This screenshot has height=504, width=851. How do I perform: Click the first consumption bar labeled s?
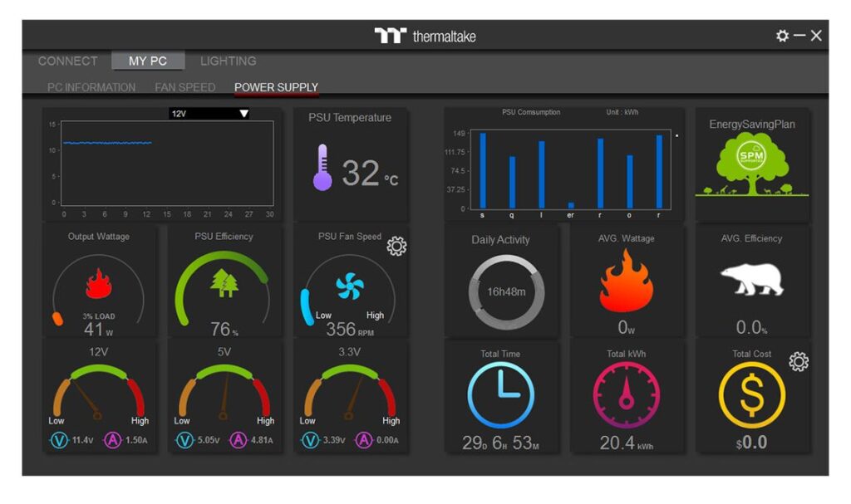pos(483,170)
